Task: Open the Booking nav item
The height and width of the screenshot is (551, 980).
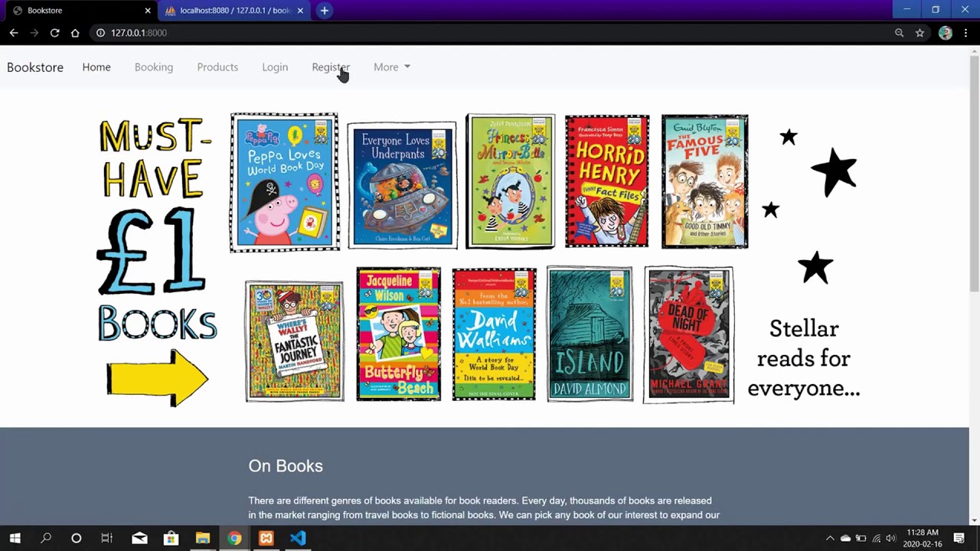Action: [x=154, y=67]
